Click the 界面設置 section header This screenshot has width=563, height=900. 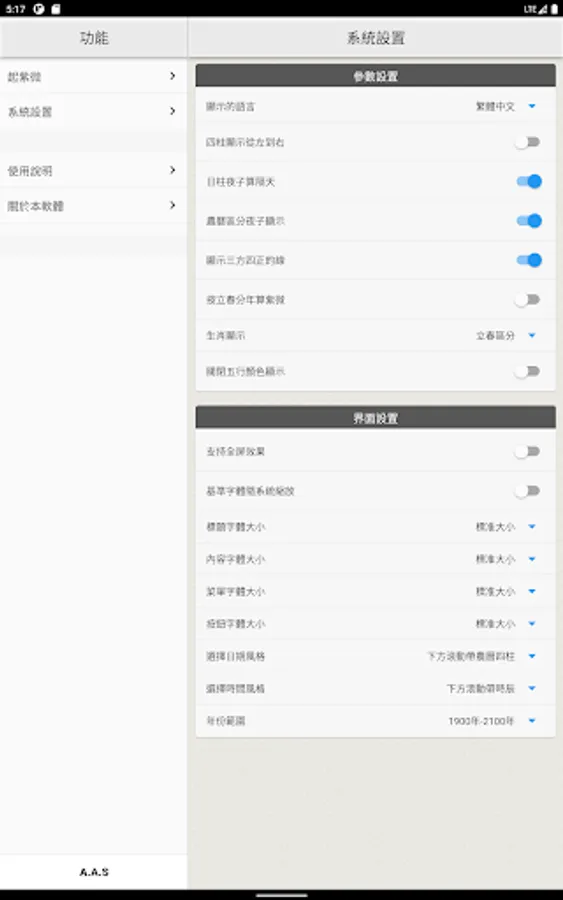click(375, 418)
